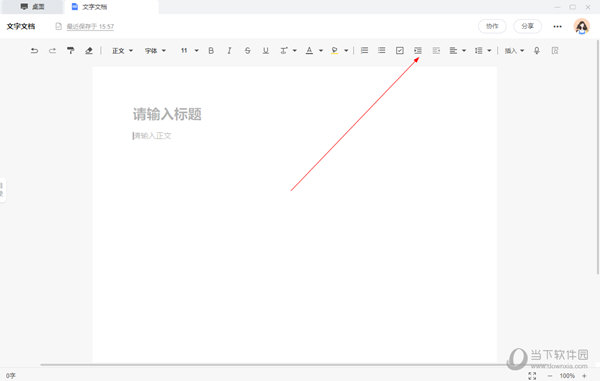Start voice input with microphone icon
600x381 pixels.
[x=537, y=50]
